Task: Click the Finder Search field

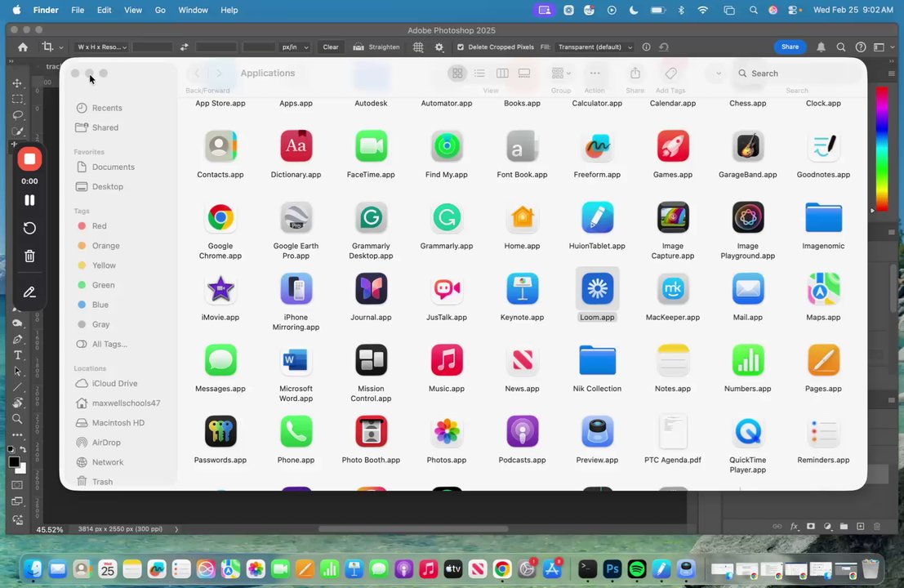Action: click(x=798, y=73)
